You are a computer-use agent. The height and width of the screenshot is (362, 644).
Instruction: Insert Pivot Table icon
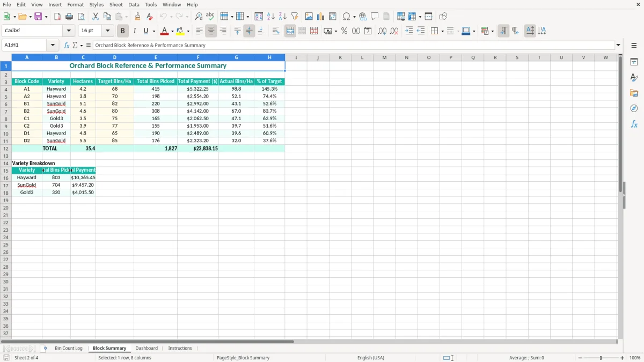[333, 17]
